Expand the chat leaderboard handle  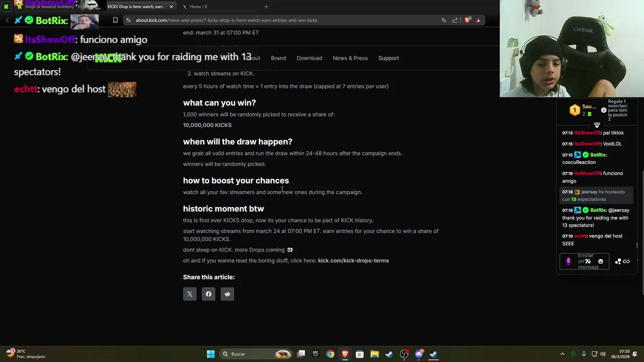coord(597,125)
